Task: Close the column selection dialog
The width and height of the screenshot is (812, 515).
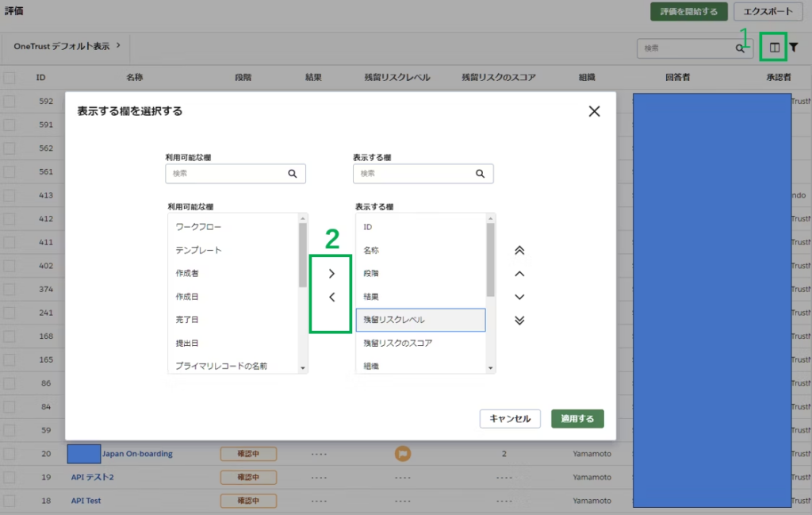Action: coord(594,111)
